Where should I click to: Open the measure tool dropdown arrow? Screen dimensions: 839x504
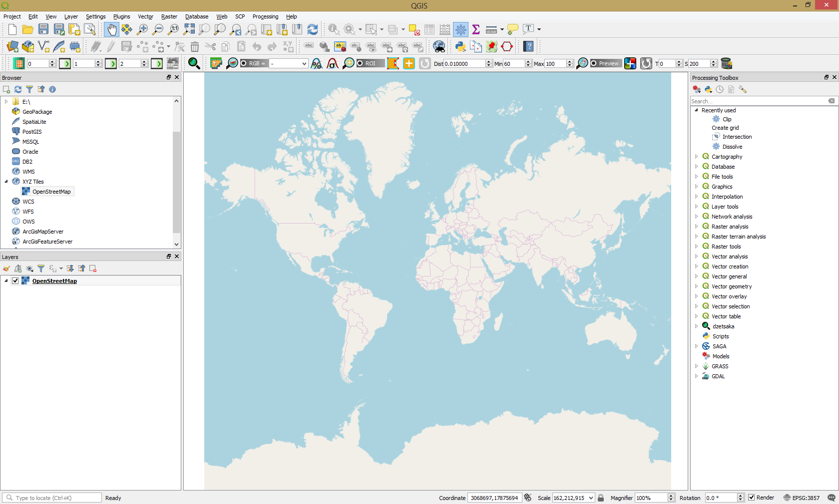point(502,29)
